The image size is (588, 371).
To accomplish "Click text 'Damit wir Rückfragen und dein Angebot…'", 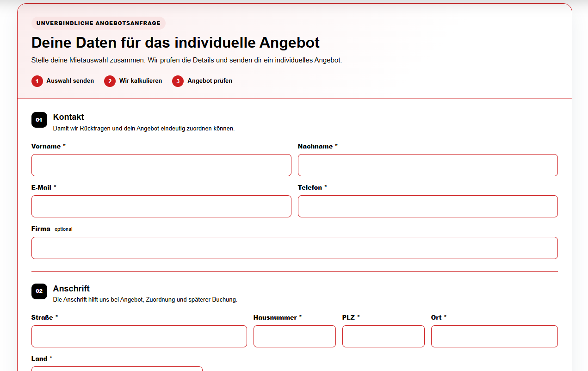I will coord(144,129).
